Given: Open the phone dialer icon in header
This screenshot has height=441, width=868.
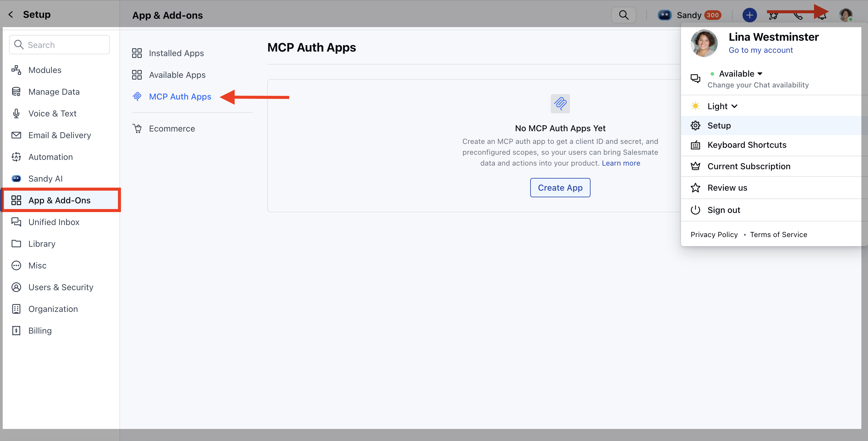Looking at the screenshot, I should (798, 15).
